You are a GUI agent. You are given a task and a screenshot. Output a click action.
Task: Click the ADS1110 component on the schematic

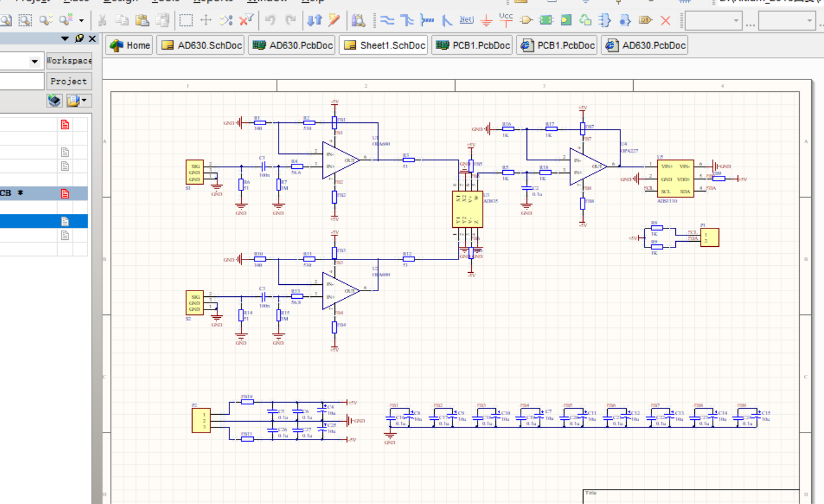pyautogui.click(x=675, y=179)
